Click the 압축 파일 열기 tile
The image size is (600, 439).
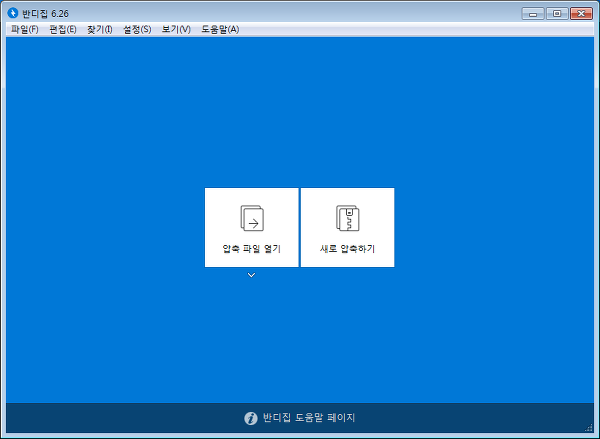click(x=251, y=227)
